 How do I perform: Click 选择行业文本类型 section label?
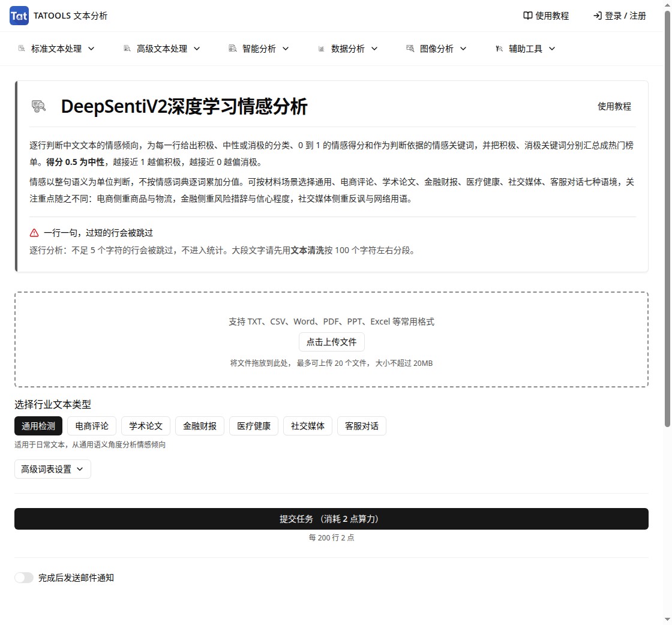click(53, 404)
